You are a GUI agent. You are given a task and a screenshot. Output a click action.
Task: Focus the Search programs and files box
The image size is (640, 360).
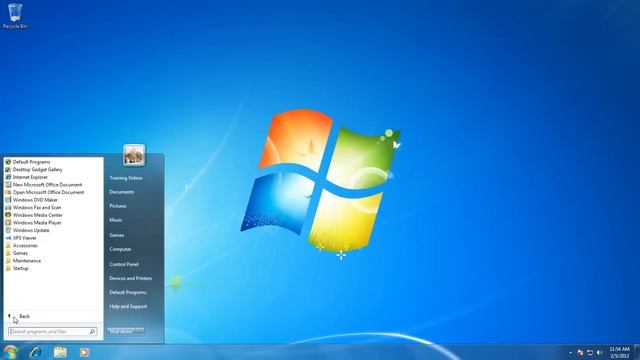(53, 332)
